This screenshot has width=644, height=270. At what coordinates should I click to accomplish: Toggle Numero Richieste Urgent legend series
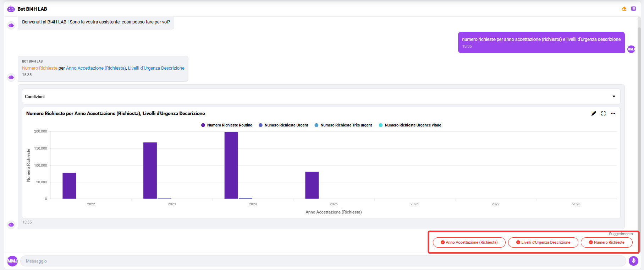point(284,125)
